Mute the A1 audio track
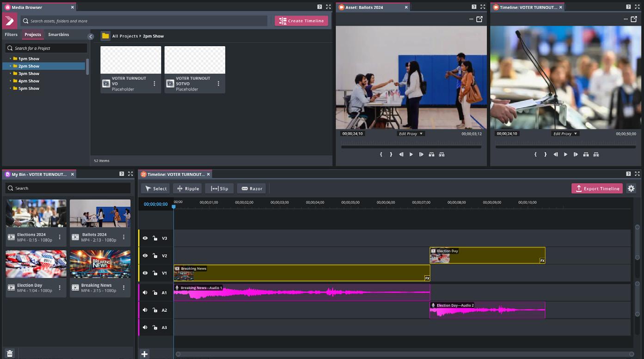 coord(145,292)
